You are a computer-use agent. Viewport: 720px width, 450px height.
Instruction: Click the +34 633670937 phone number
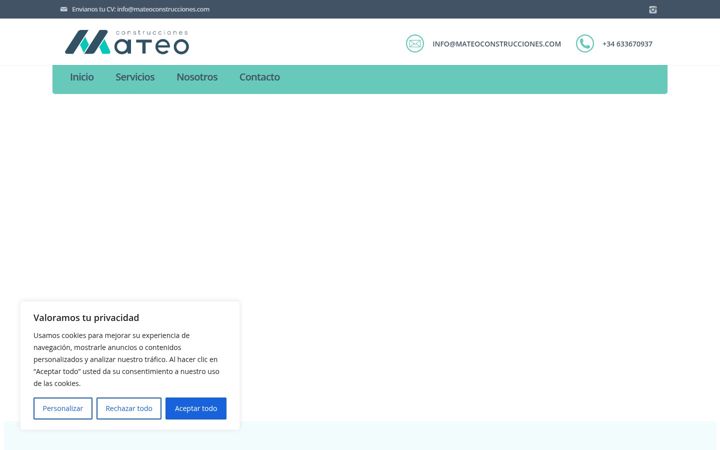tap(627, 44)
